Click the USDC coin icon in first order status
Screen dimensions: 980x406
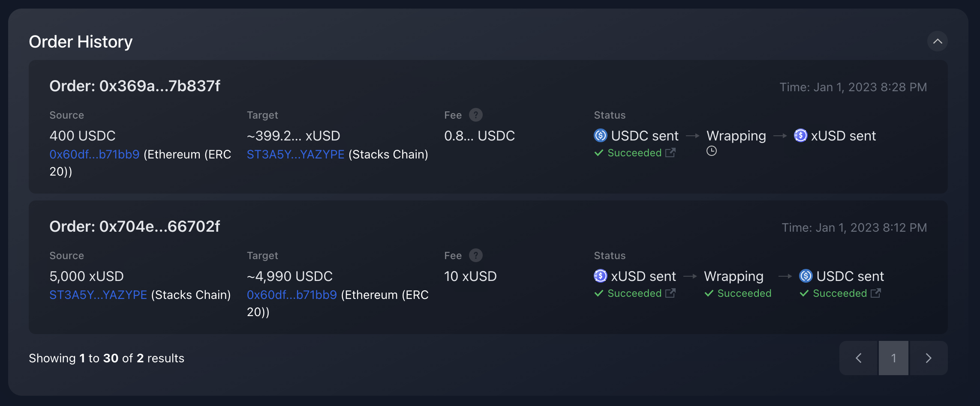coord(601,136)
